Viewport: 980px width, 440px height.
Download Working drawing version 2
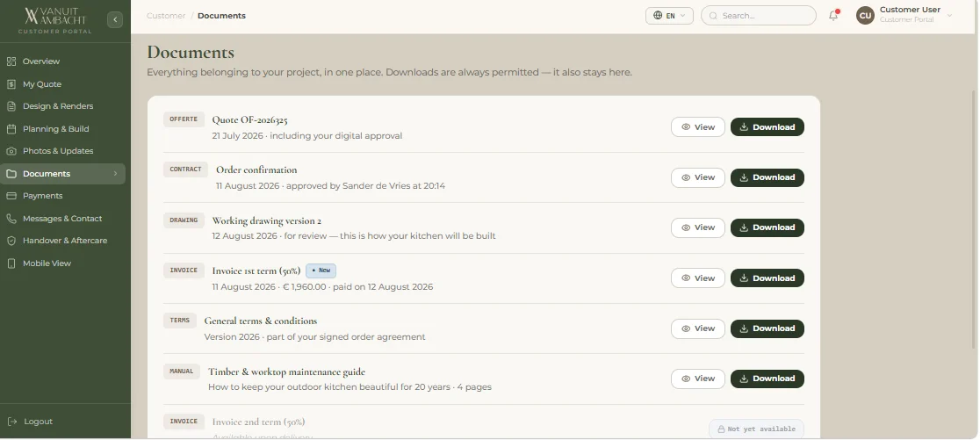(767, 227)
